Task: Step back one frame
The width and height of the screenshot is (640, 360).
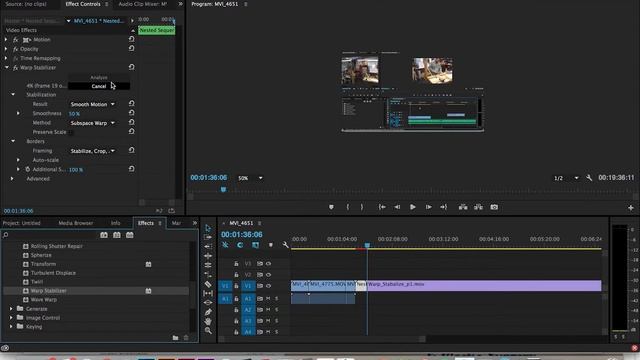Action: point(397,207)
